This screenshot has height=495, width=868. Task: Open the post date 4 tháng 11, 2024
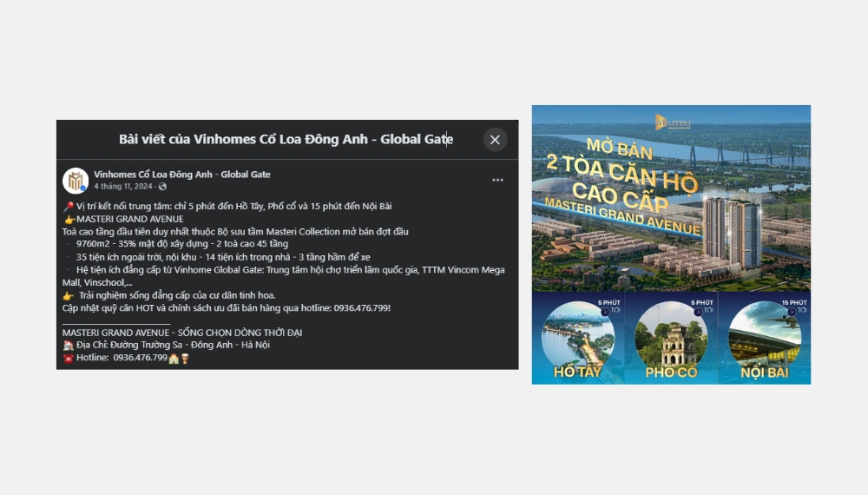coord(123,187)
